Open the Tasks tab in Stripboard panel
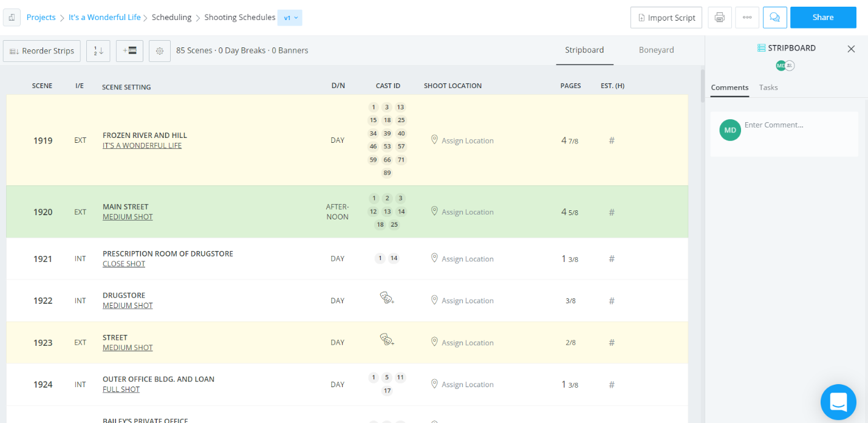Viewport: 868px width, 423px height. pyautogui.click(x=768, y=87)
